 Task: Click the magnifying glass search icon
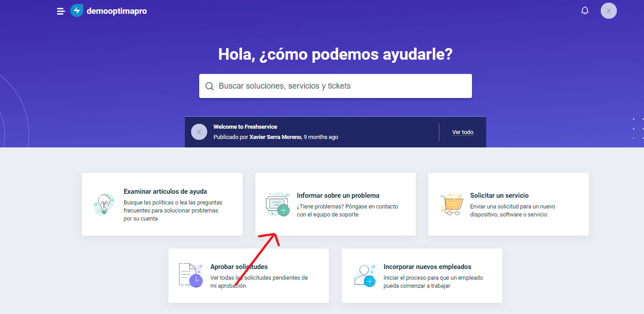209,86
